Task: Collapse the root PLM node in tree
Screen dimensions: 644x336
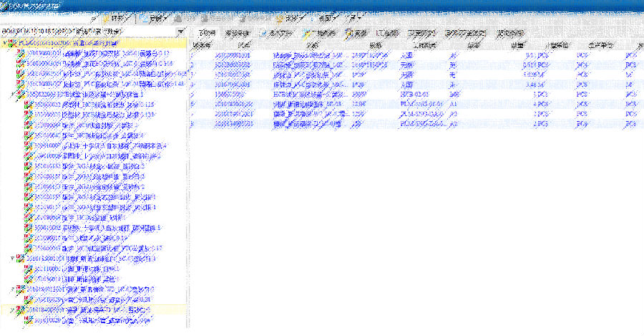Action: (4, 43)
